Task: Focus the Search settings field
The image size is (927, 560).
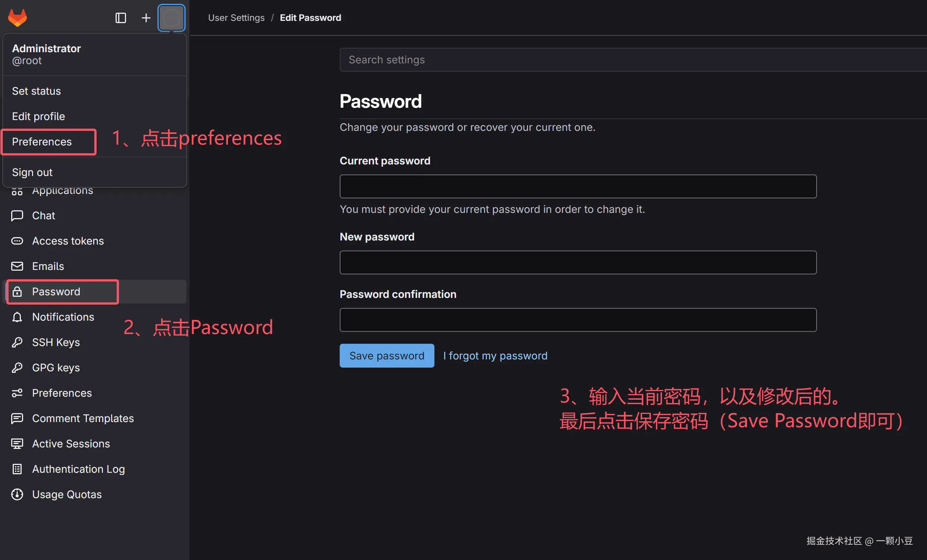Action: [x=632, y=60]
